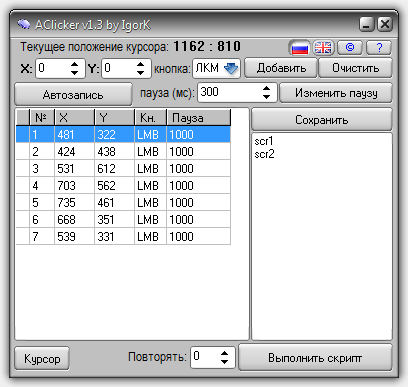Click the 1000 pause cell in row 7
The width and height of the screenshot is (408, 387).
coord(198,237)
